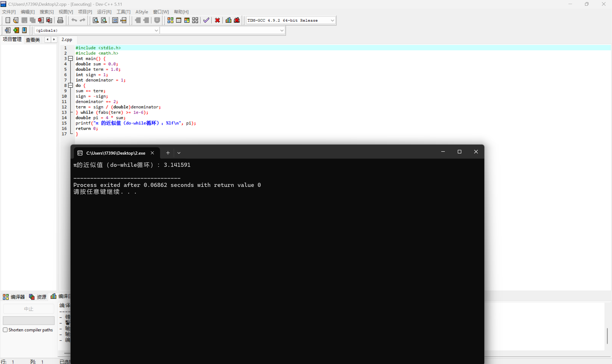
Task: Click the bar chart profile analysis icon
Action: 228,20
